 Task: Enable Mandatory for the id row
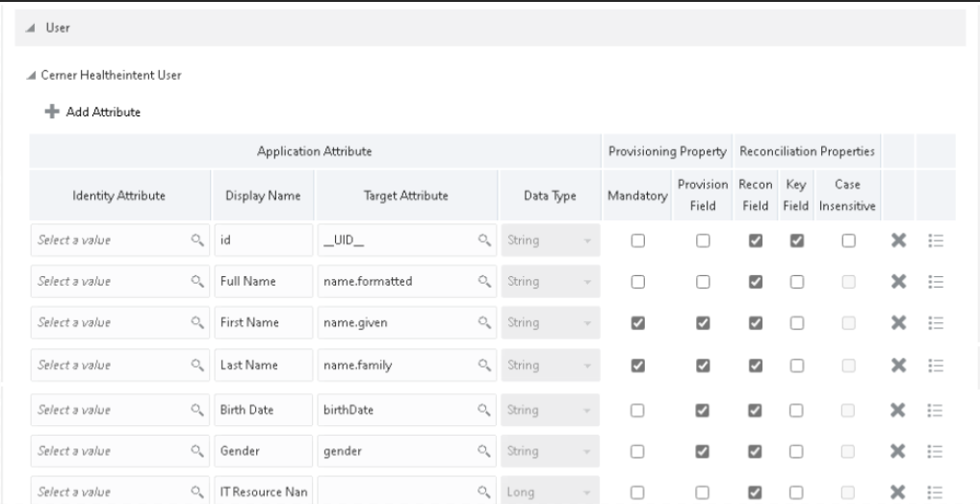637,240
